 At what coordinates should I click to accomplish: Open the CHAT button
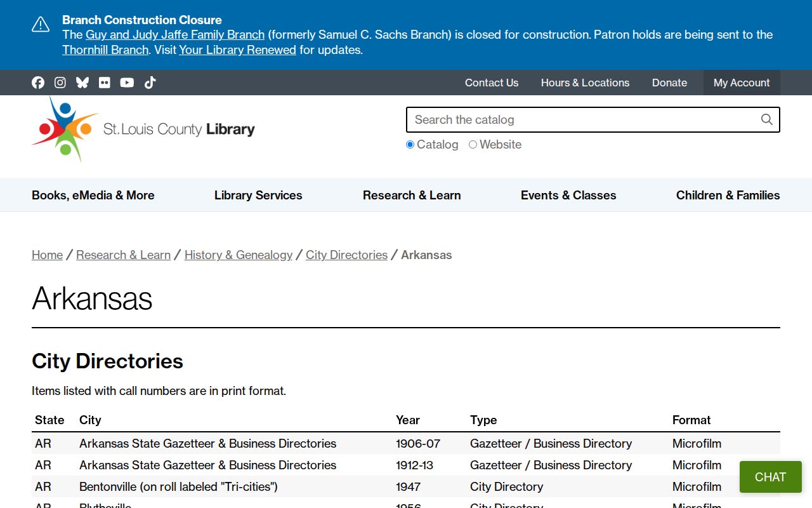pyautogui.click(x=770, y=477)
